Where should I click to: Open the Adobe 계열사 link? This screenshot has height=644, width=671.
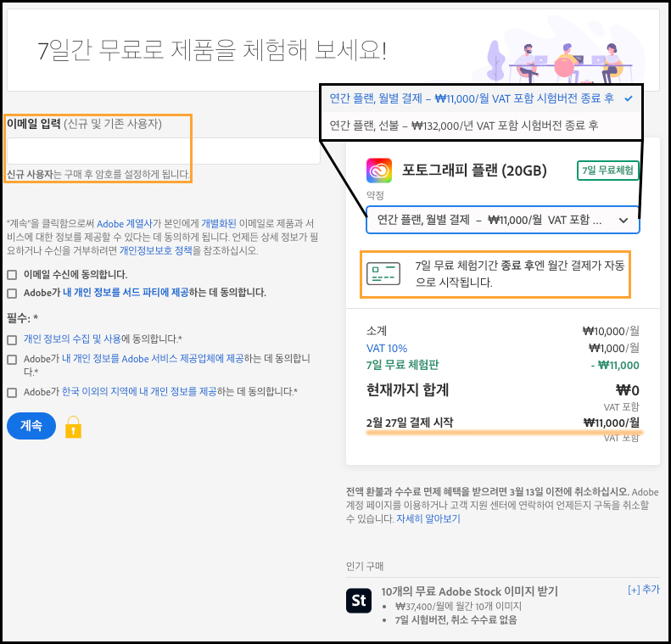pyautogui.click(x=125, y=224)
